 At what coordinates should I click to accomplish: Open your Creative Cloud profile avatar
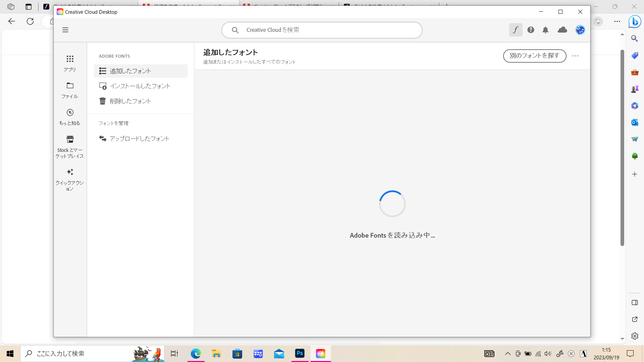click(580, 30)
